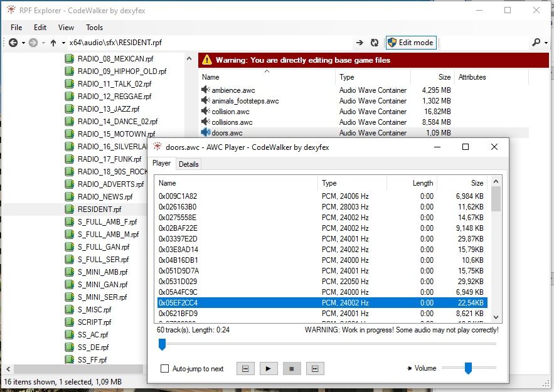Select S_MINI_GAN.rpf in the tree
This screenshot has height=392, width=554.
[x=102, y=284]
